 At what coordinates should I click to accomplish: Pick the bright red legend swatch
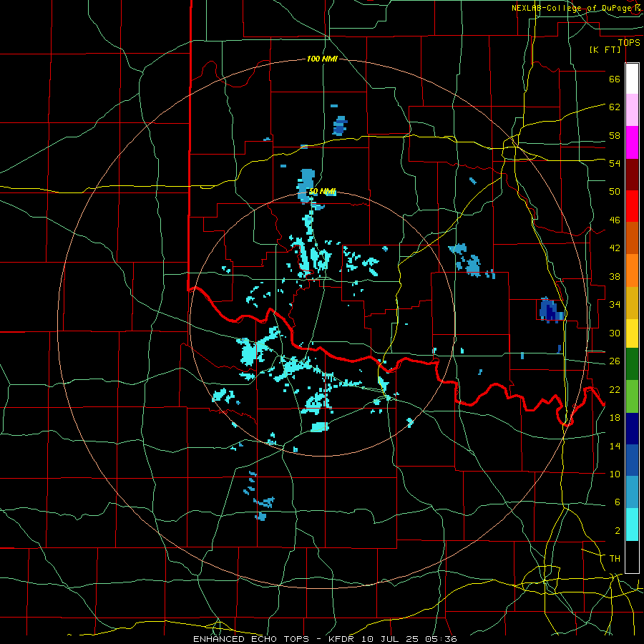(x=632, y=206)
